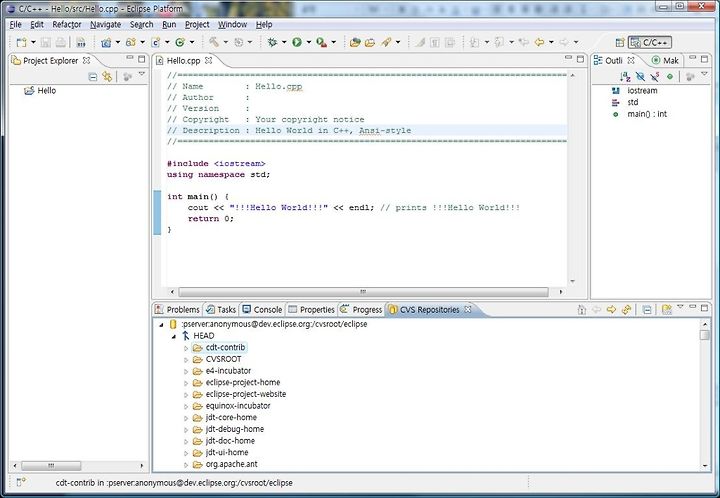Viewport: 720px width, 498px height.
Task: Click the green Run button icon
Action: pos(297,42)
